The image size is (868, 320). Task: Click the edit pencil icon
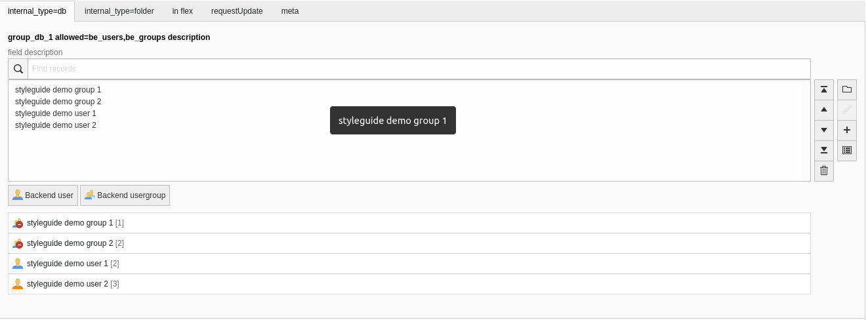847,110
